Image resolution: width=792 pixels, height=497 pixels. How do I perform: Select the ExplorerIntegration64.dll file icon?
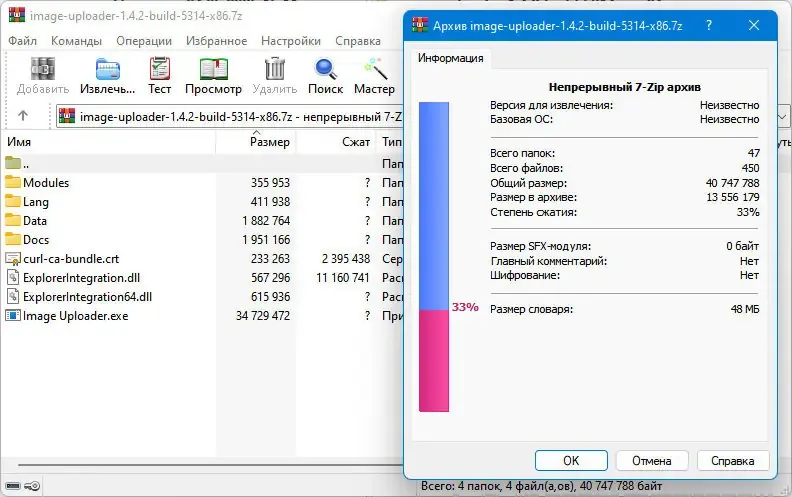13,296
